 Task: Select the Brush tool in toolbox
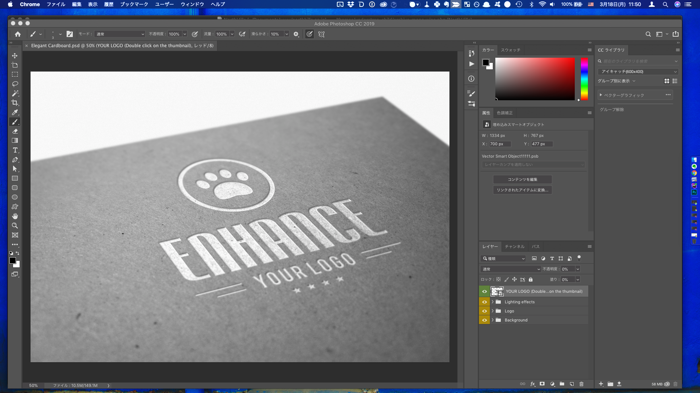(15, 122)
